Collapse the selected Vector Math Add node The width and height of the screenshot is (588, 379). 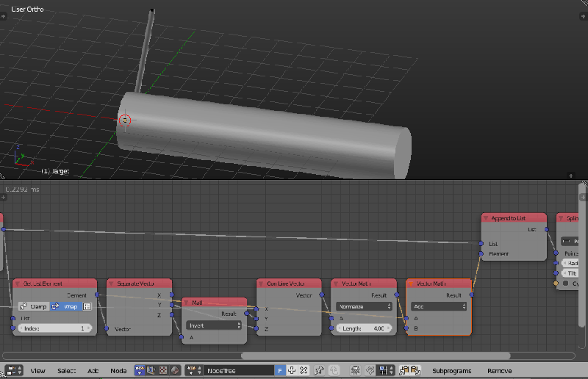click(x=411, y=284)
